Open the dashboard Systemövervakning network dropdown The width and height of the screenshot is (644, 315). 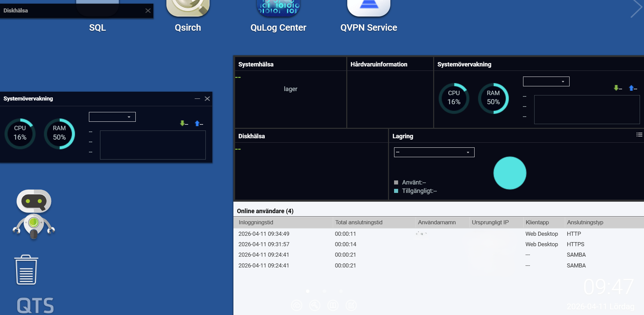point(546,82)
